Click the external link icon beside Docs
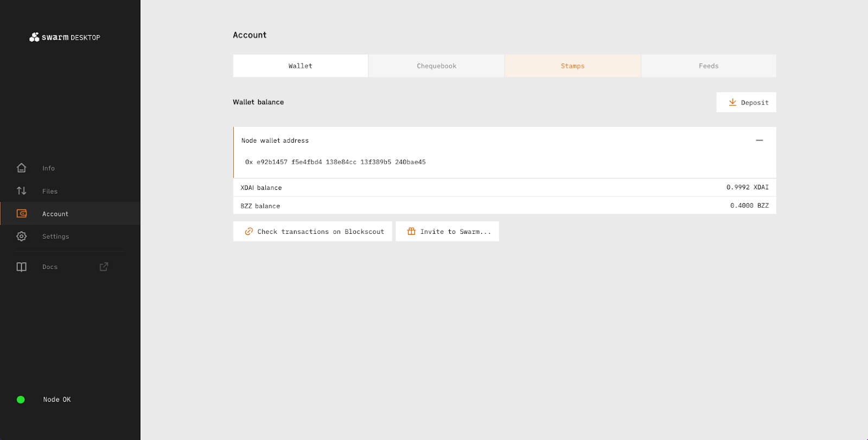Viewport: 868px width, 440px height. tap(104, 266)
